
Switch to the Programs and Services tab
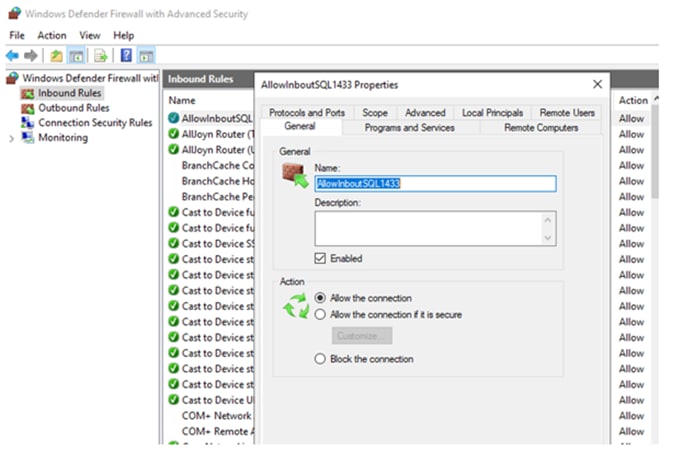click(409, 128)
